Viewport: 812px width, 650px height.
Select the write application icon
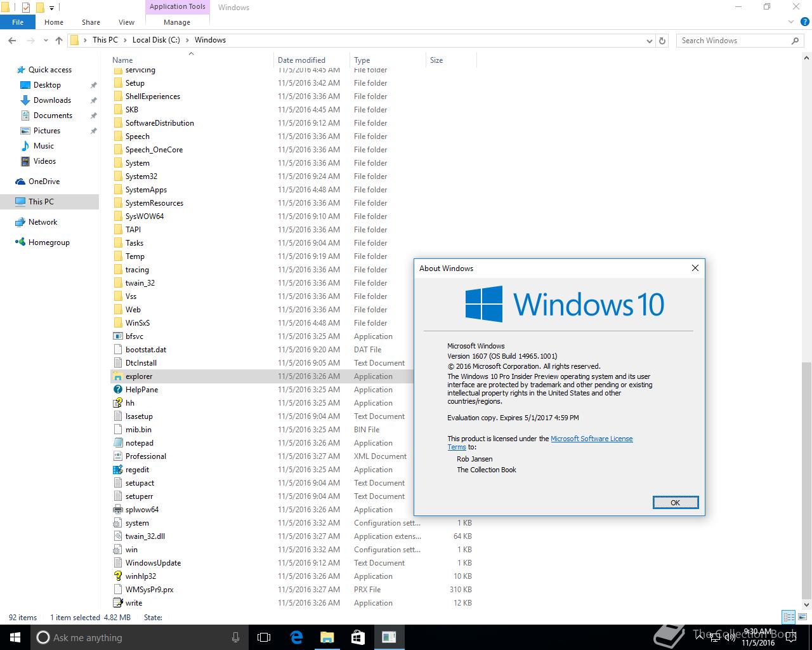tap(117, 603)
